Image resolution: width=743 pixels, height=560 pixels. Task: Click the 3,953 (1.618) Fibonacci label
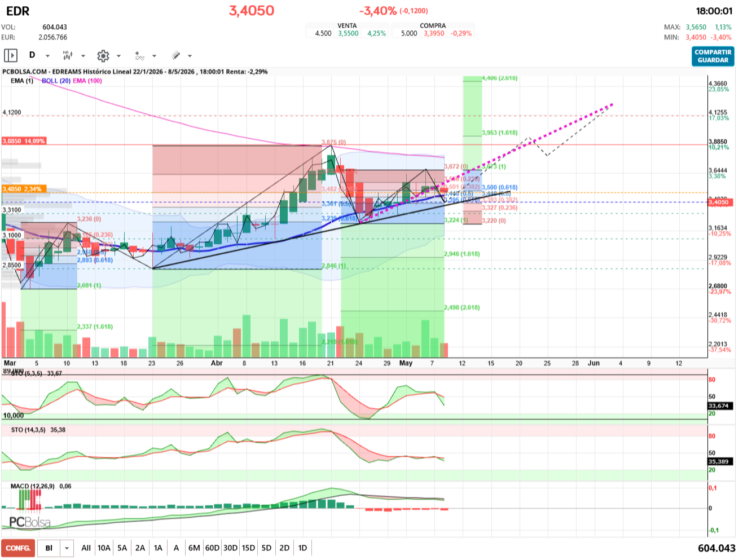pyautogui.click(x=499, y=133)
